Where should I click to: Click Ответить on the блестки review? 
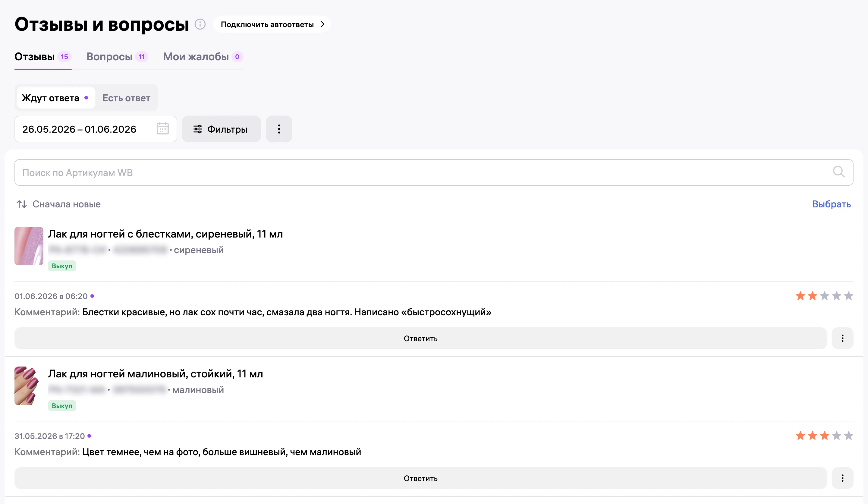click(420, 338)
